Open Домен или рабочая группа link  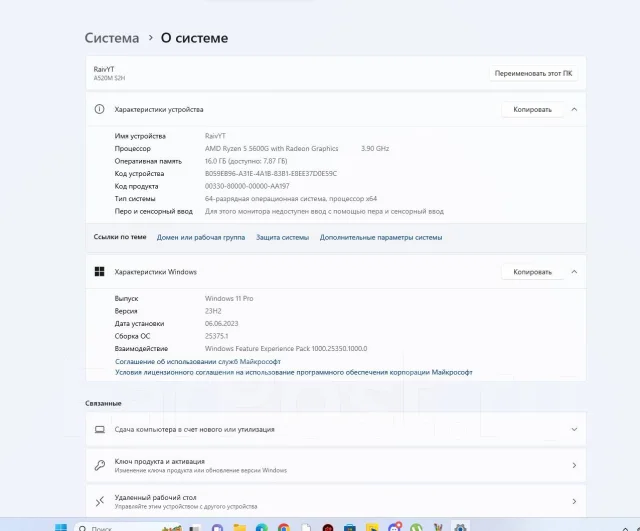201,238
